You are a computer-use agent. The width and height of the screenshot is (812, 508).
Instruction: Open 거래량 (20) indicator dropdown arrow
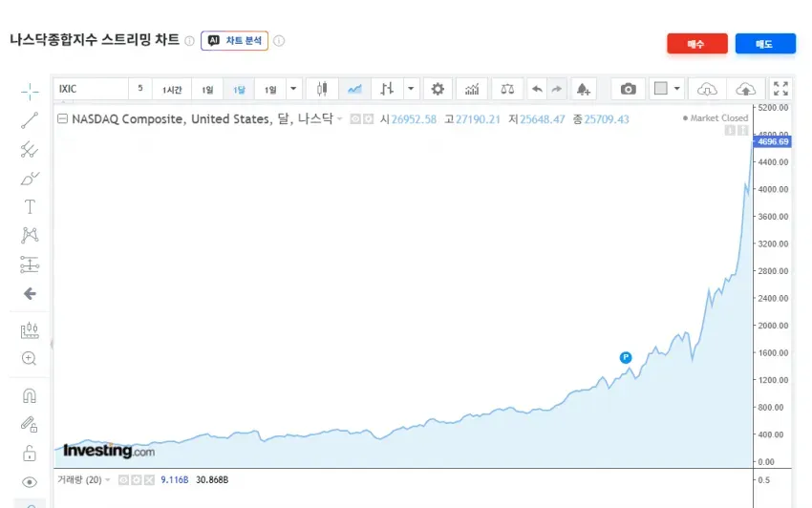pos(108,480)
